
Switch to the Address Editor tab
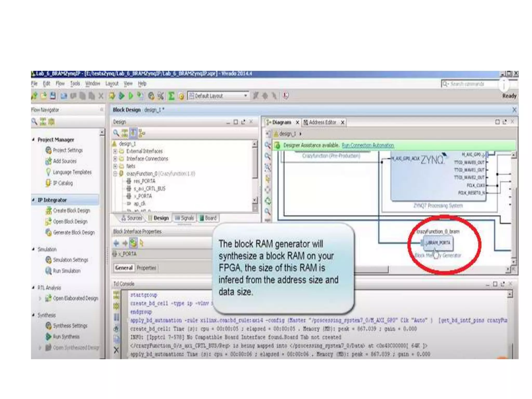322,122
